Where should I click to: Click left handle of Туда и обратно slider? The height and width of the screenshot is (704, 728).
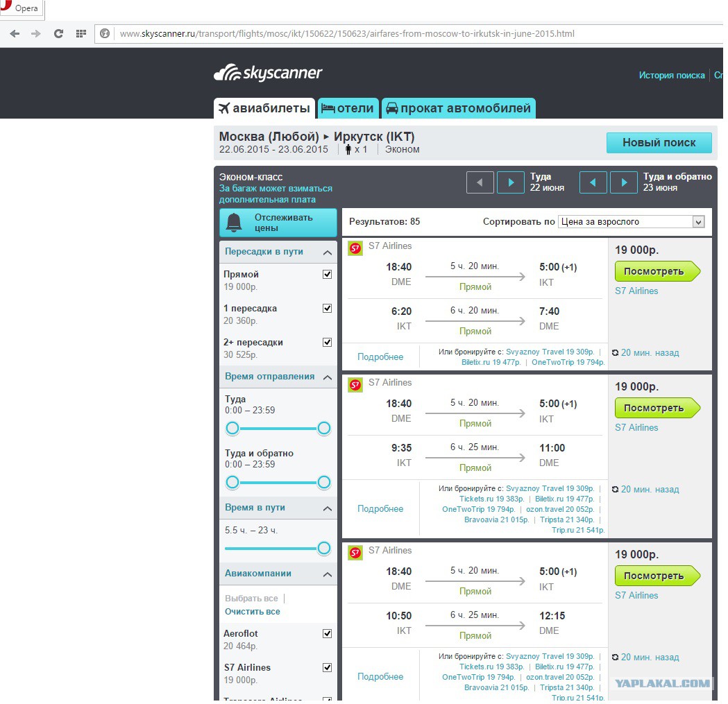pyautogui.click(x=232, y=482)
